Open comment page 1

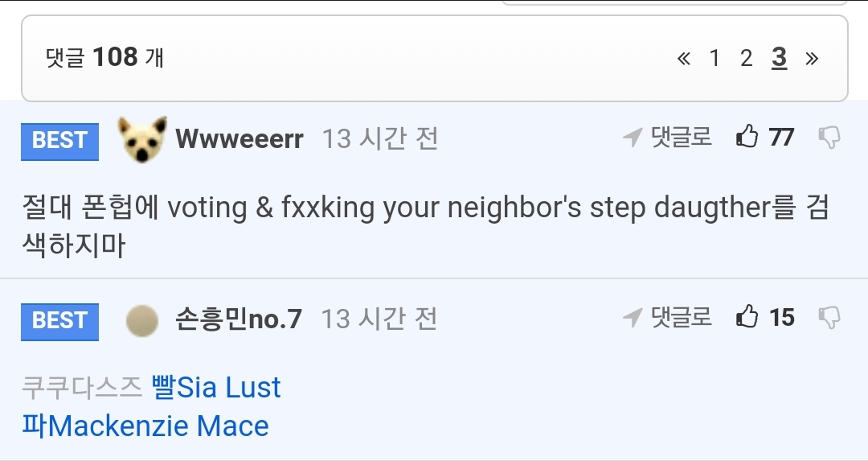pos(714,59)
